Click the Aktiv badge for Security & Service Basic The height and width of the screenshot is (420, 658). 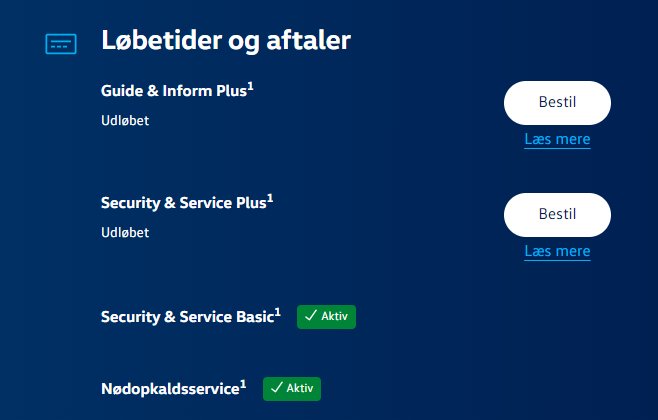[x=327, y=317]
